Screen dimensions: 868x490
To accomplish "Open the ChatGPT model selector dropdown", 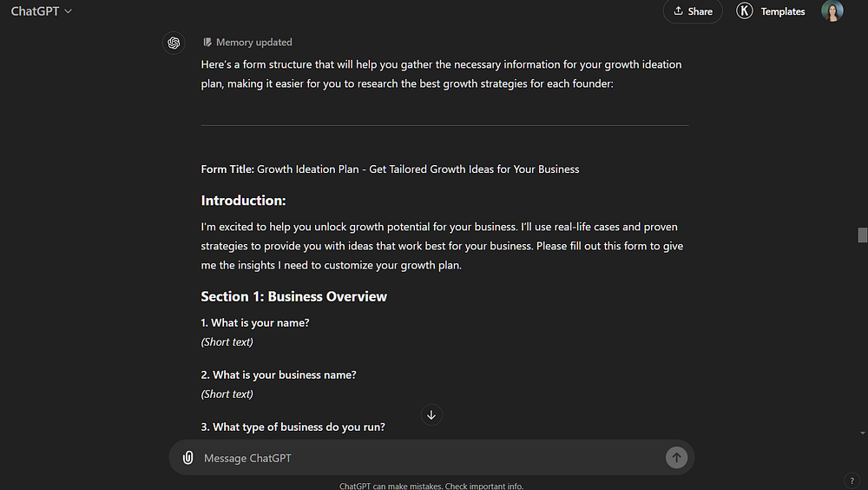I will pyautogui.click(x=42, y=11).
